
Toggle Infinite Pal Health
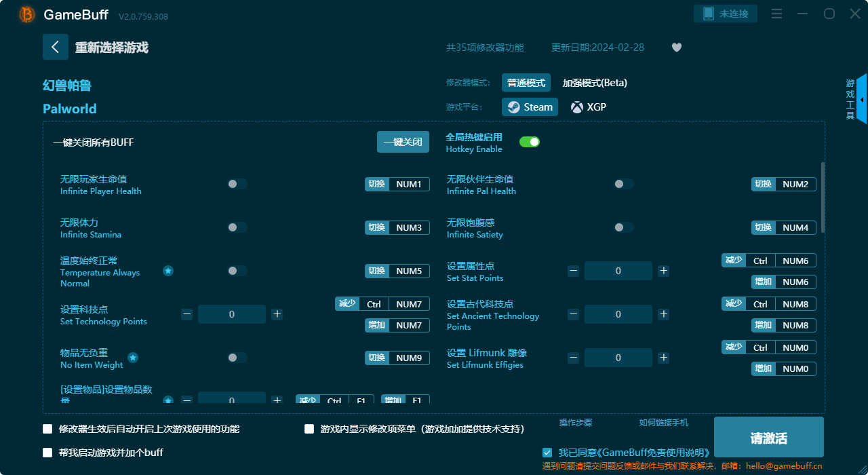tap(623, 184)
